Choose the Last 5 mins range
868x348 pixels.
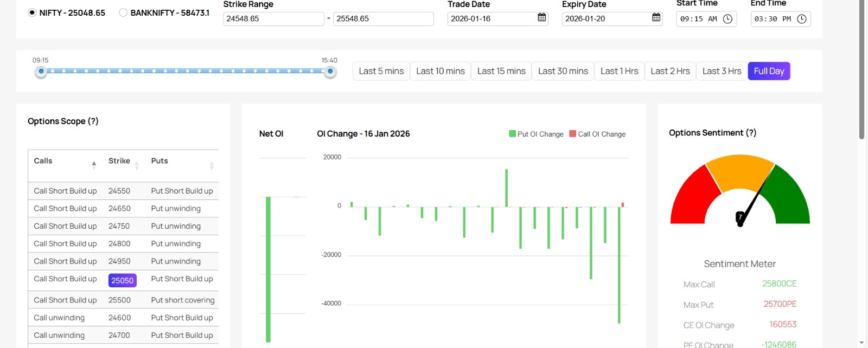coord(381,71)
